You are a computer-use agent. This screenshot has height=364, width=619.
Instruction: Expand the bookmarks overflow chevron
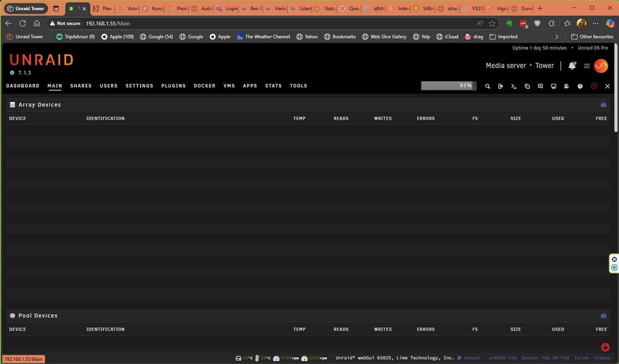[556, 37]
